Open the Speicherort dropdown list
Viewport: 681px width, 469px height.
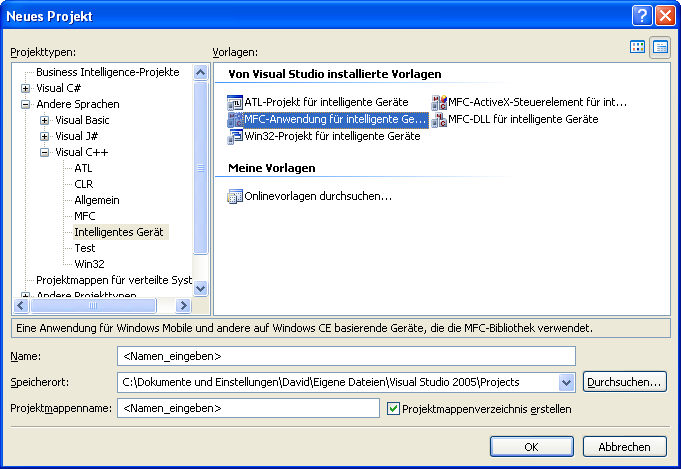(x=566, y=383)
